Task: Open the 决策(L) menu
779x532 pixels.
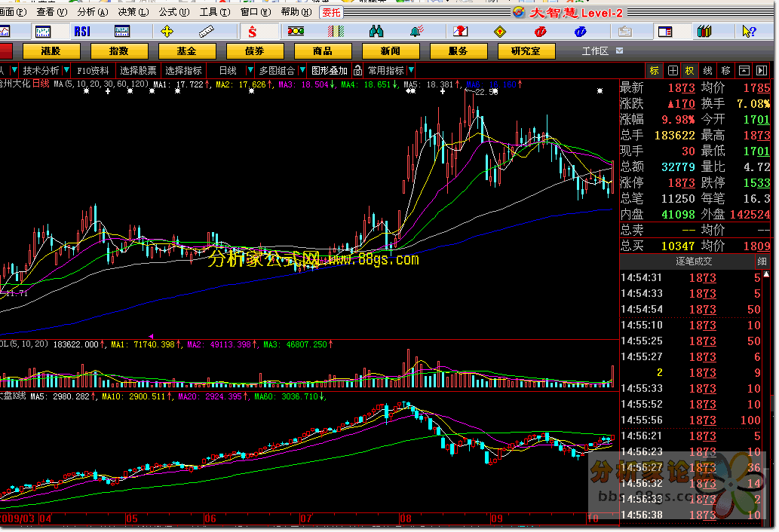Action: coord(133,12)
